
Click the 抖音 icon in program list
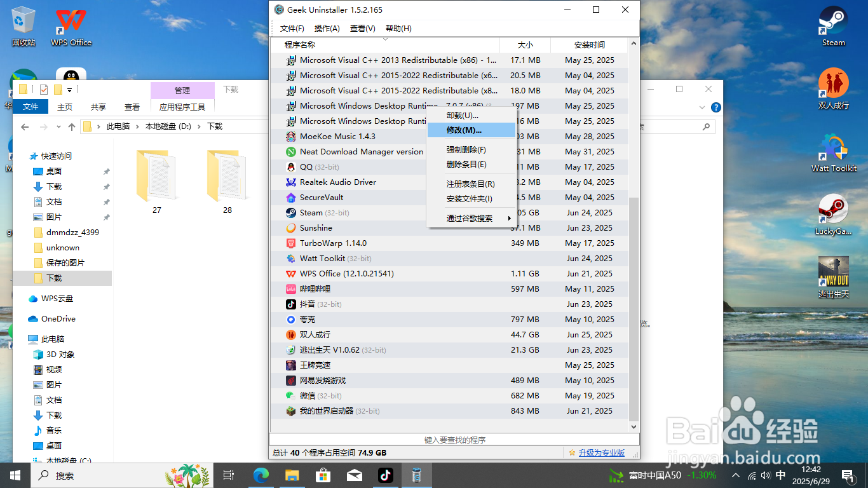pos(290,304)
